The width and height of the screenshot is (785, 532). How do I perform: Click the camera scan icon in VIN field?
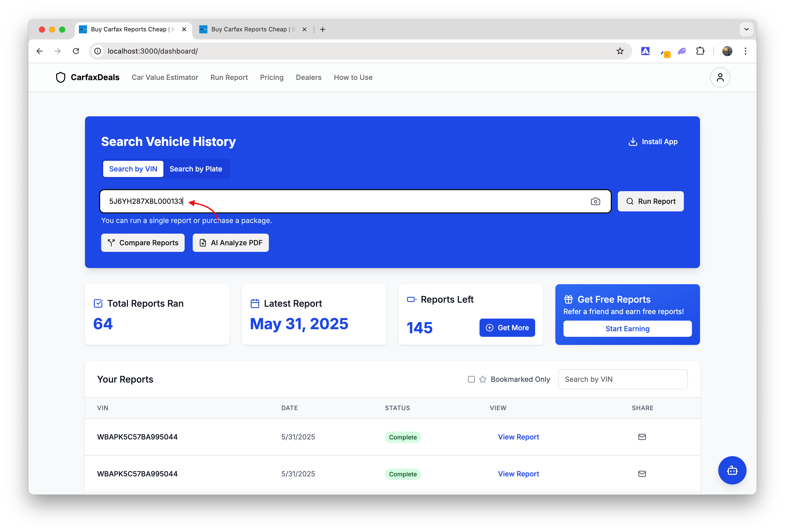(x=595, y=201)
